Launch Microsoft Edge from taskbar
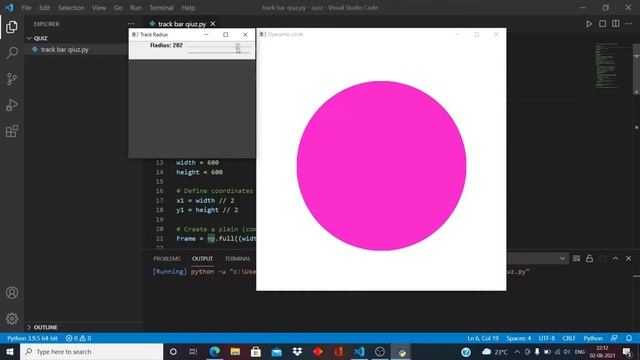 tap(214, 351)
